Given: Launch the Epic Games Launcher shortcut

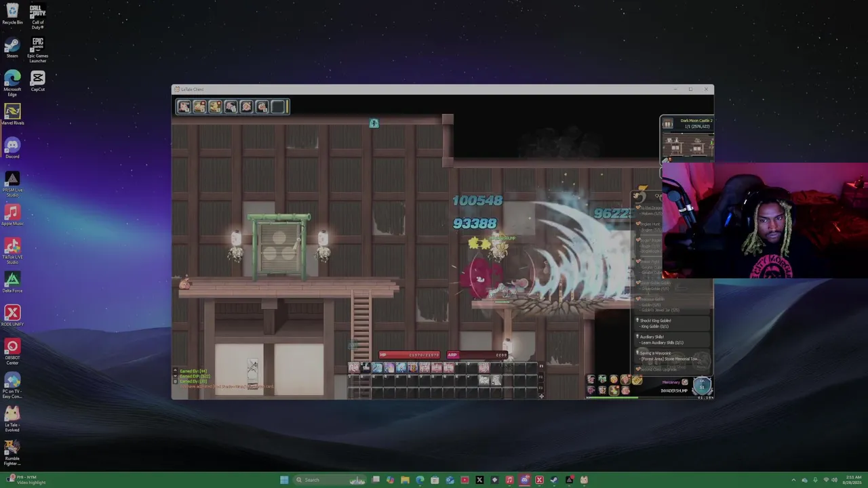Looking at the screenshot, I should coord(38,49).
